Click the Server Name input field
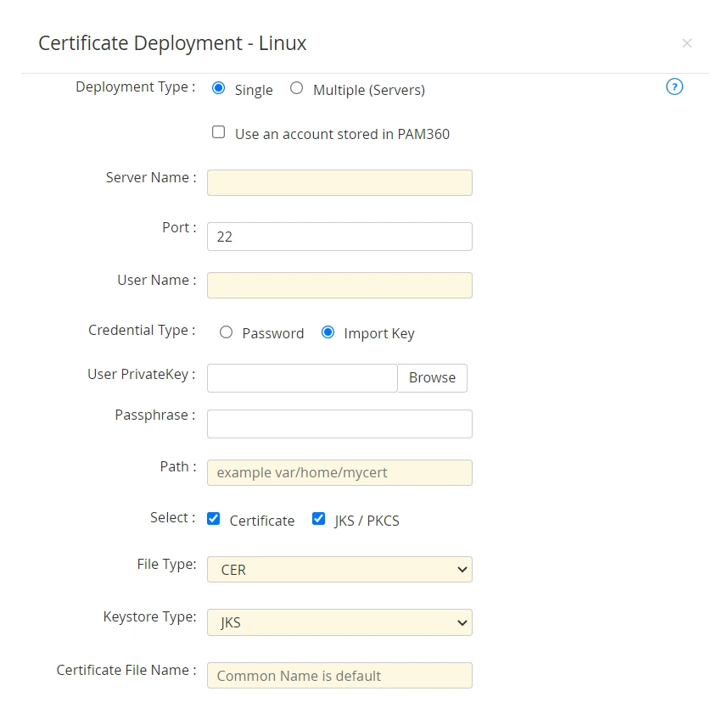The image size is (728, 708). [x=339, y=182]
